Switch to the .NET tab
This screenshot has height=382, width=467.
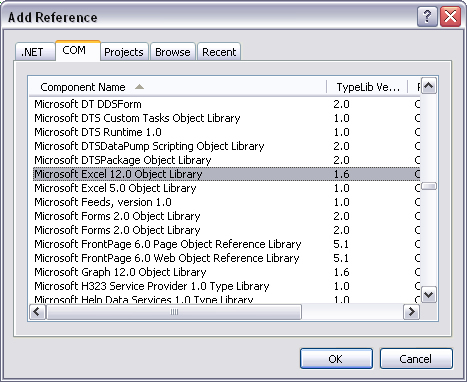(35, 52)
